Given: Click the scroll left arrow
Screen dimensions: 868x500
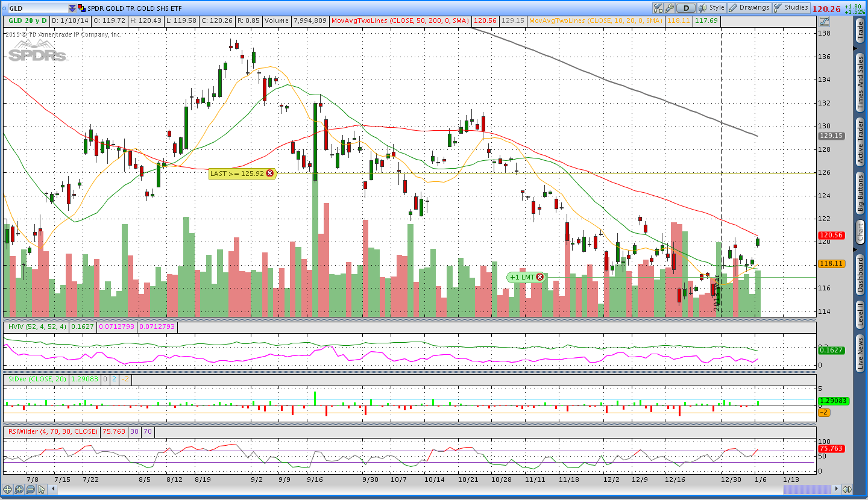Looking at the screenshot, I should click(53, 489).
